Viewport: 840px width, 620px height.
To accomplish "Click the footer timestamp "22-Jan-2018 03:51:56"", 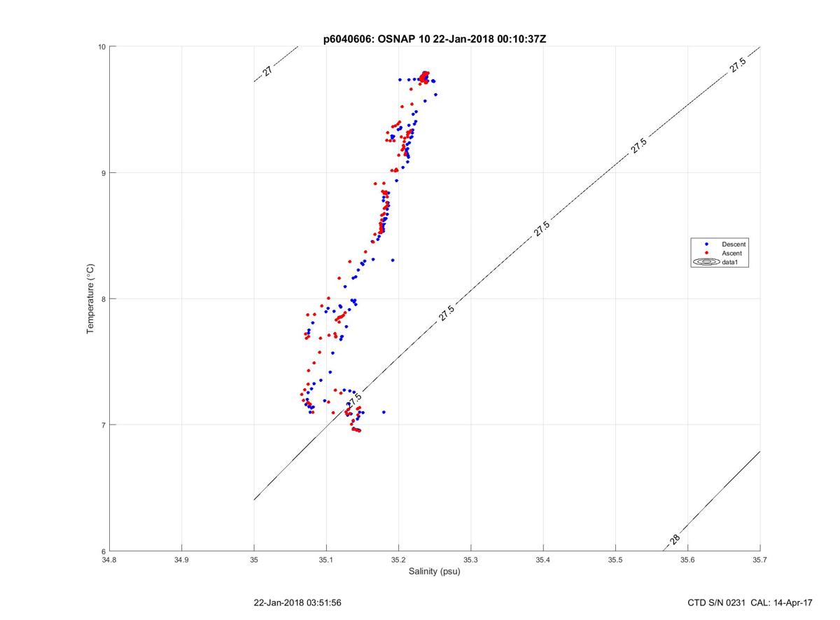I will click(297, 602).
